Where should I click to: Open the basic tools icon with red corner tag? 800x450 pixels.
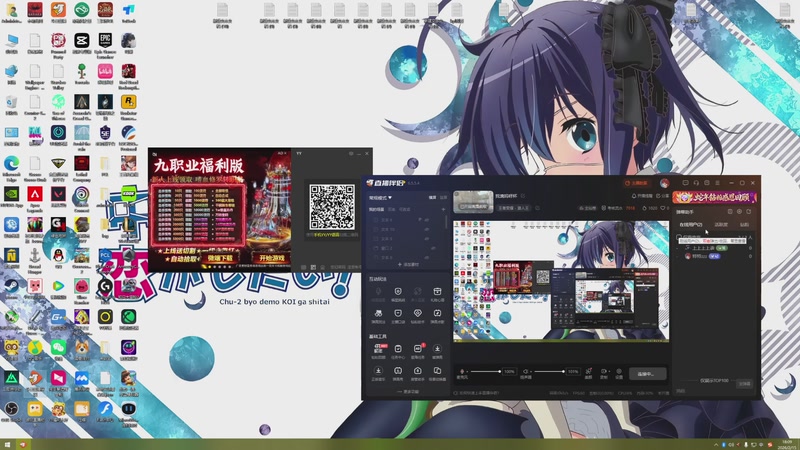378,348
